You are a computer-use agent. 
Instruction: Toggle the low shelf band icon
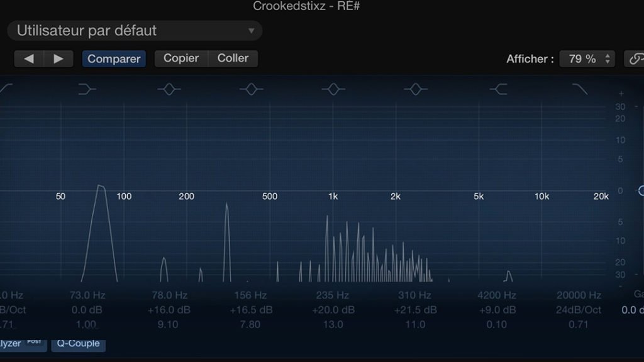tap(87, 90)
